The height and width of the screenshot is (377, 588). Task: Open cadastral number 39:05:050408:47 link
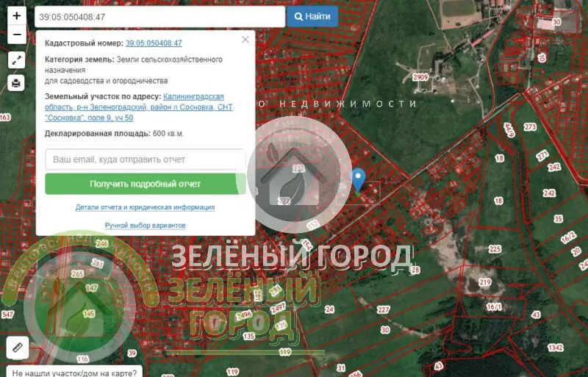154,43
